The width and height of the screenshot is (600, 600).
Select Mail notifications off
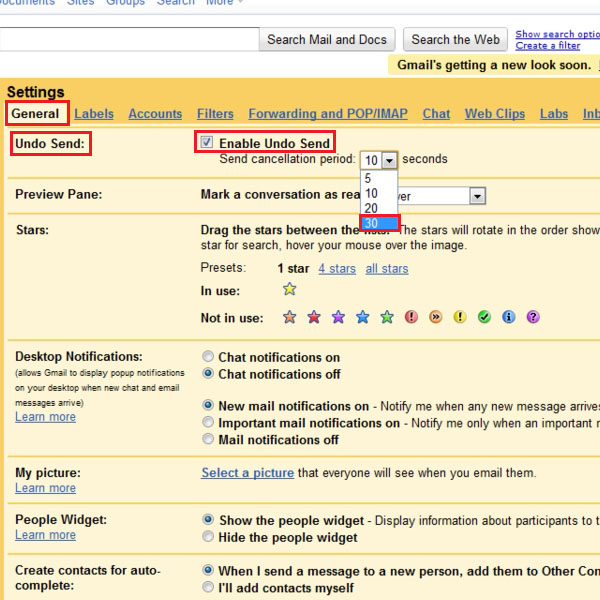click(x=208, y=439)
